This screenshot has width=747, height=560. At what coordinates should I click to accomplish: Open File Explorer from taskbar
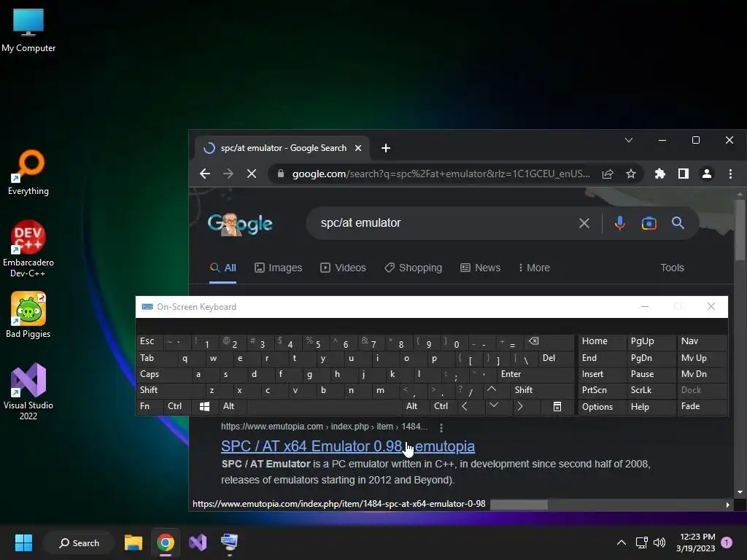tap(133, 542)
